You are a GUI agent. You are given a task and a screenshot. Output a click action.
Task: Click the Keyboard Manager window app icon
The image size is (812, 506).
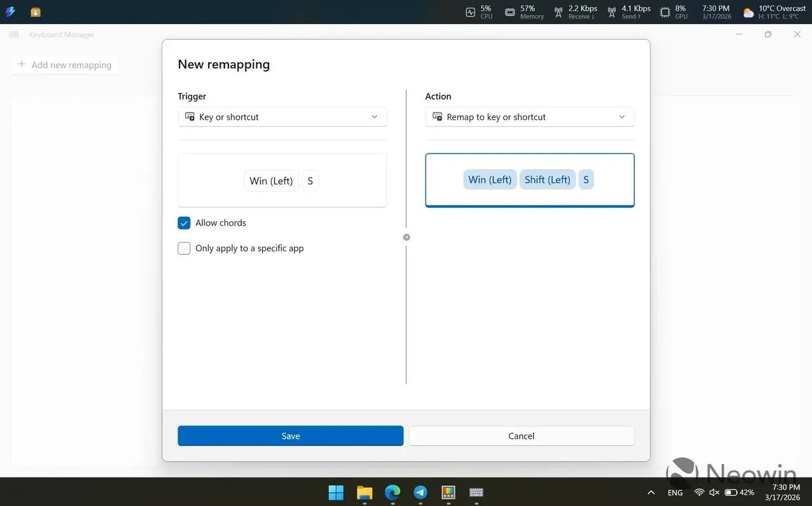(x=14, y=35)
